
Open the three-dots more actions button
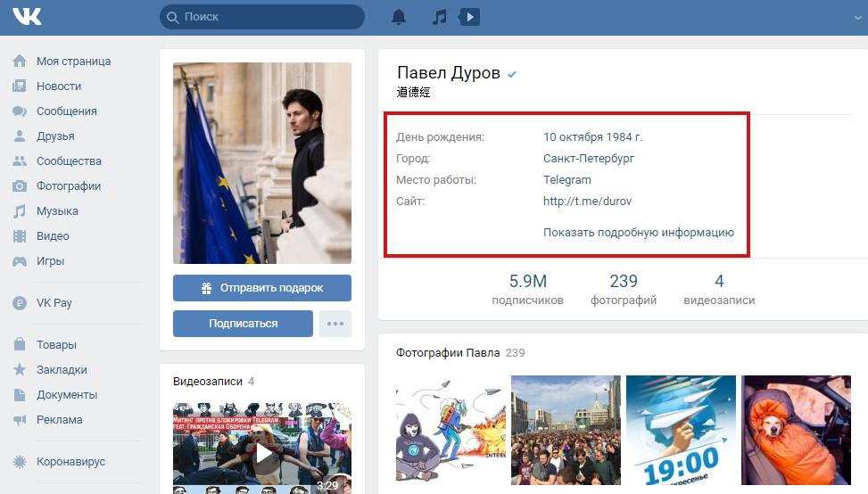(x=335, y=324)
